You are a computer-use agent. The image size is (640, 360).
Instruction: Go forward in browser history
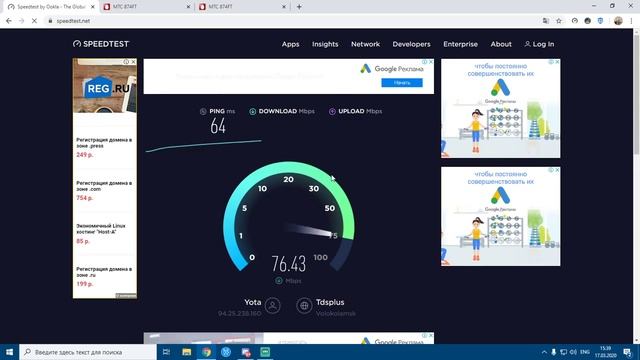coord(22,21)
